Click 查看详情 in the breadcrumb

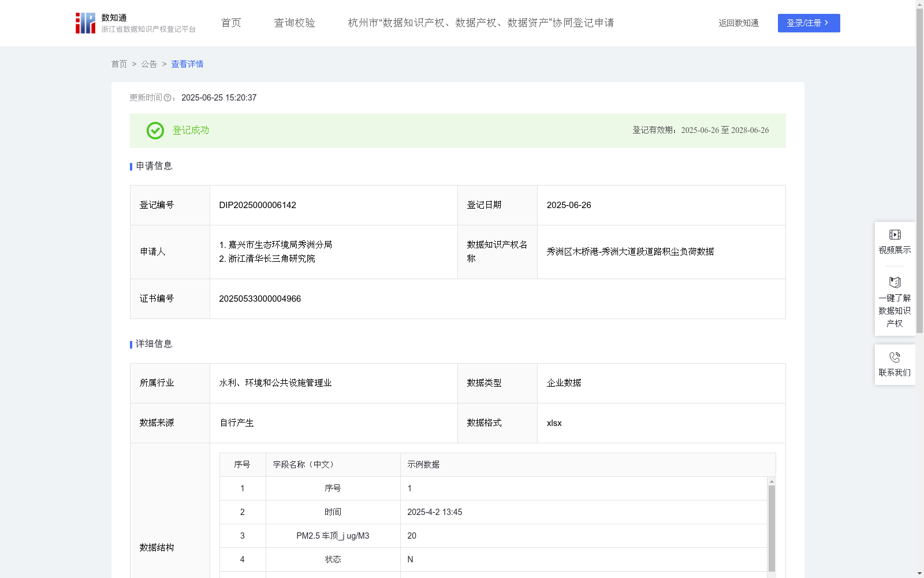click(187, 64)
